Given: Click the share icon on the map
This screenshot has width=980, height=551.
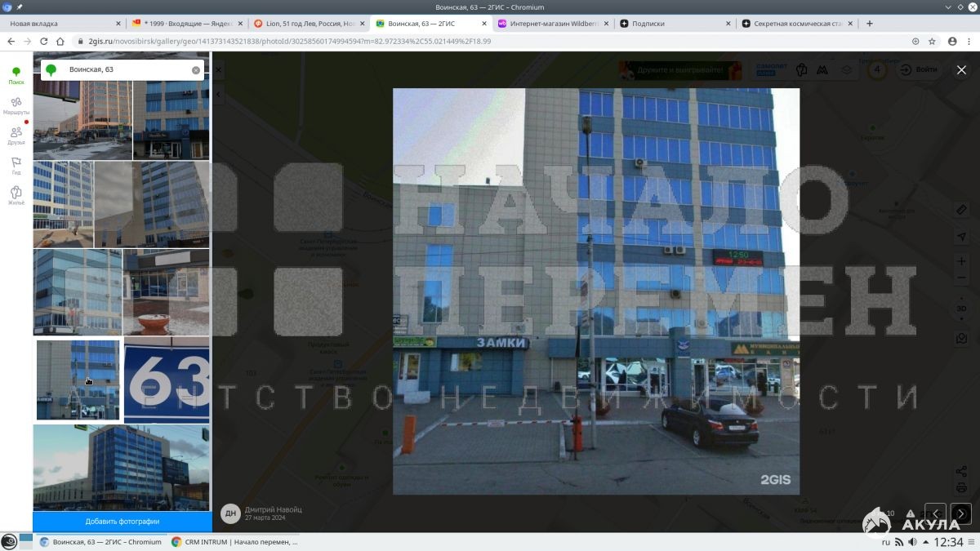Looking at the screenshot, I should (x=961, y=471).
